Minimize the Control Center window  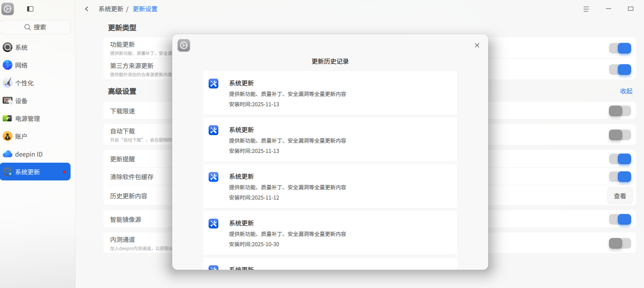[608, 9]
